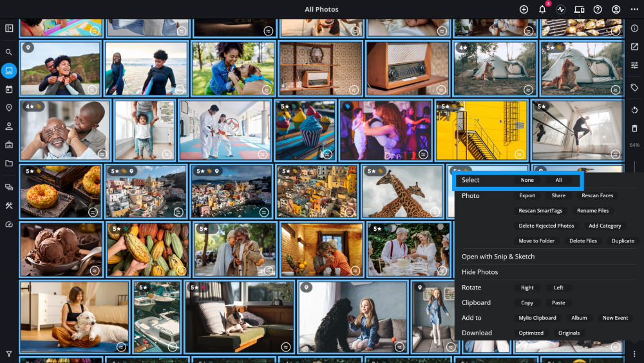Open the Calendar view icon

[9, 89]
